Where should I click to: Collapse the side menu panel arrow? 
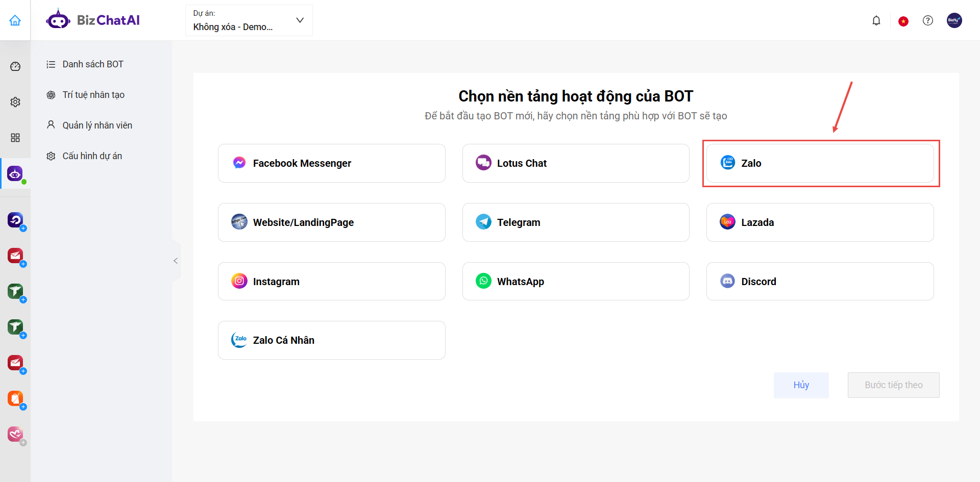click(176, 261)
